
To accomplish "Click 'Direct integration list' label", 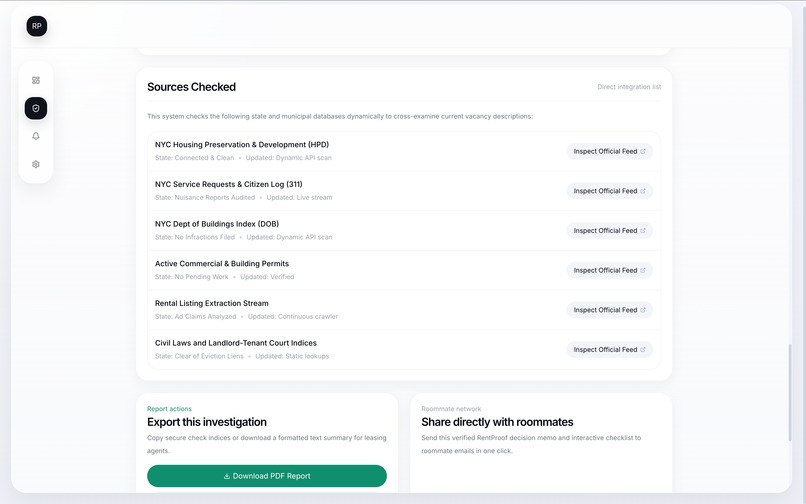I will [629, 87].
